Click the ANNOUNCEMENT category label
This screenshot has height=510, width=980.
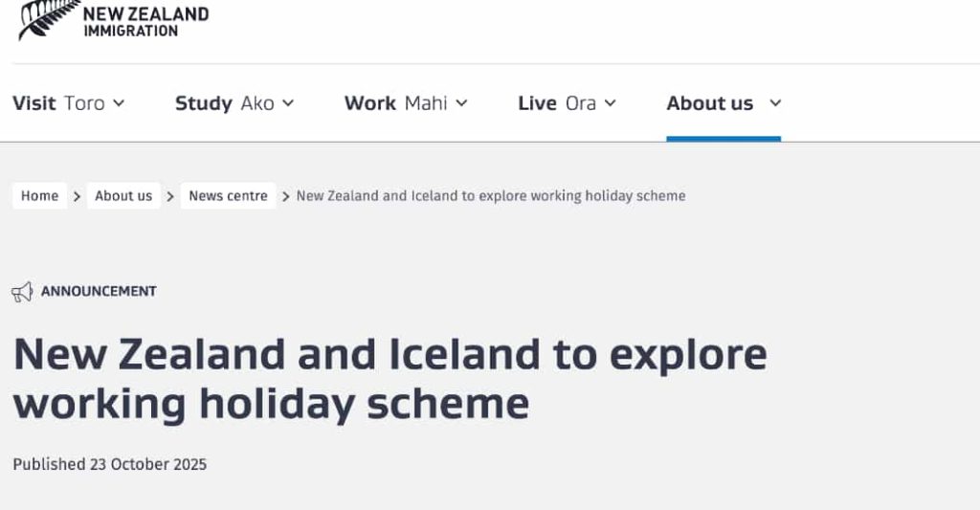point(99,291)
